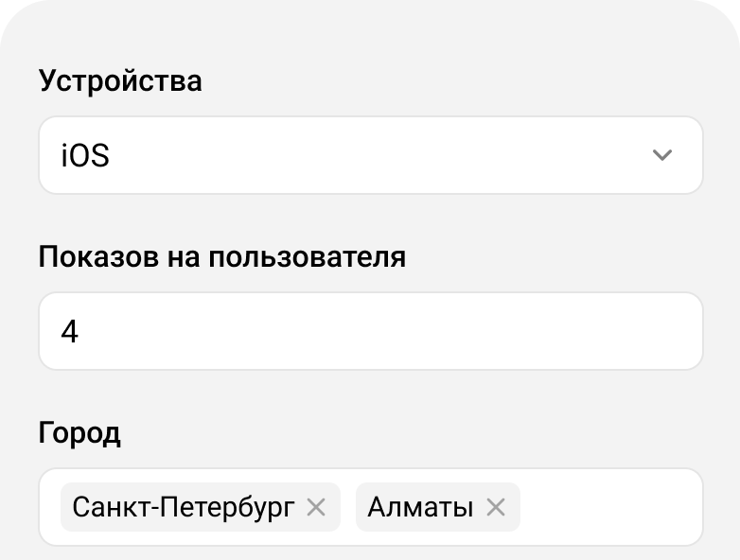Image resolution: width=740 pixels, height=560 pixels.
Task: Click the number 4 in impressions field
Action: [x=69, y=332]
